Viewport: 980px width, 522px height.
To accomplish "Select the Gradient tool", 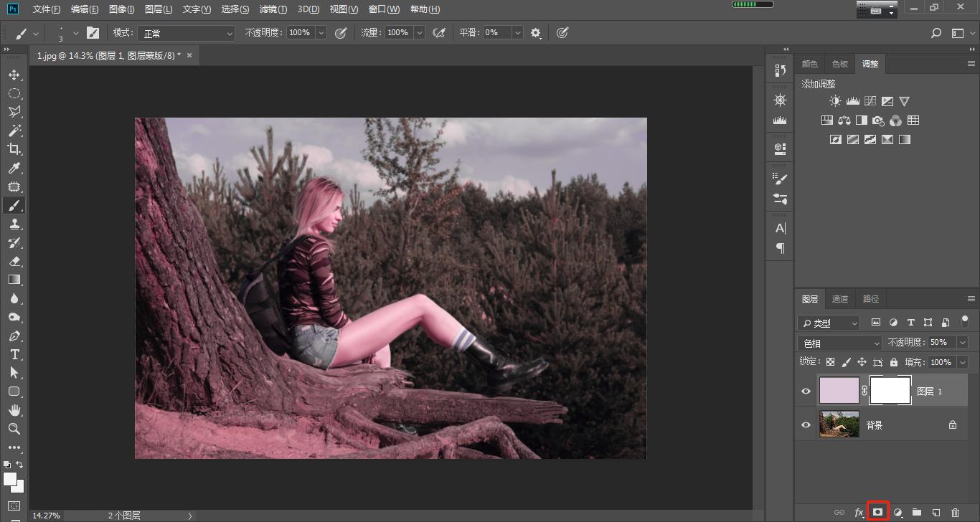I will (x=14, y=280).
